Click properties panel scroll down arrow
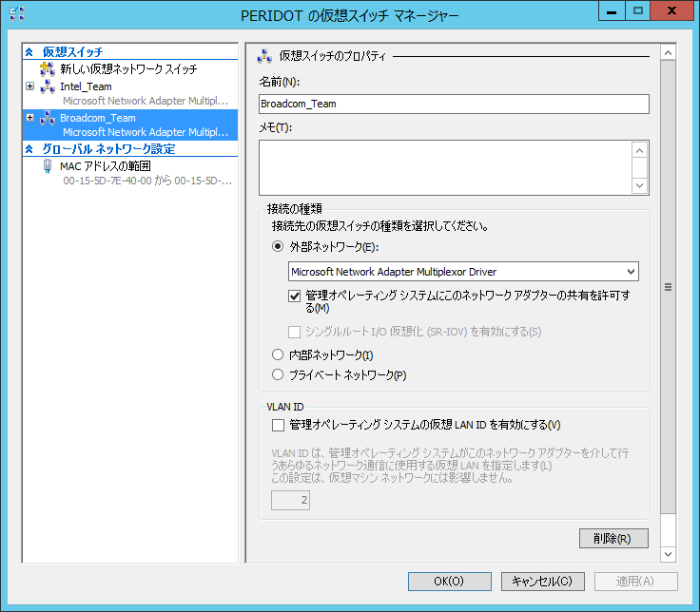The height and width of the screenshot is (612, 700). click(668, 554)
